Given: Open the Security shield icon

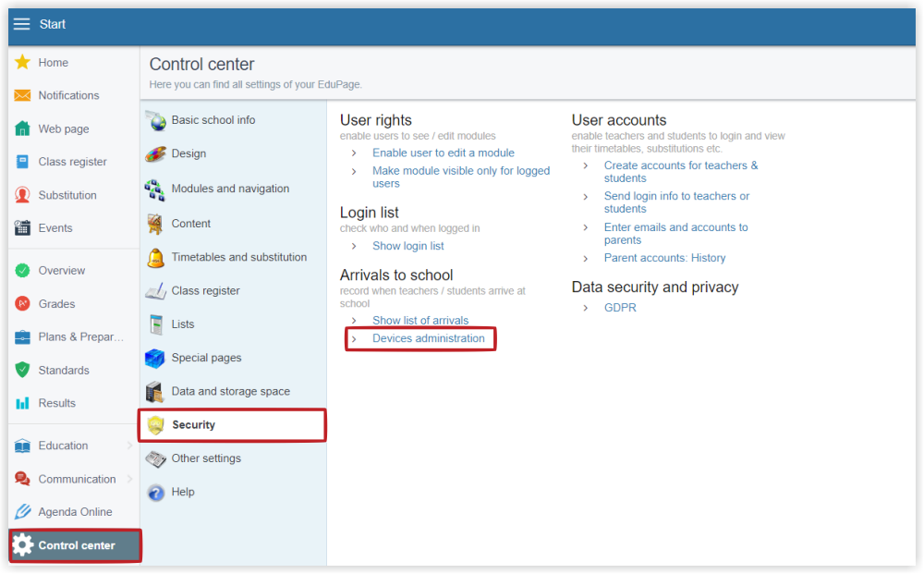Looking at the screenshot, I should 155,425.
